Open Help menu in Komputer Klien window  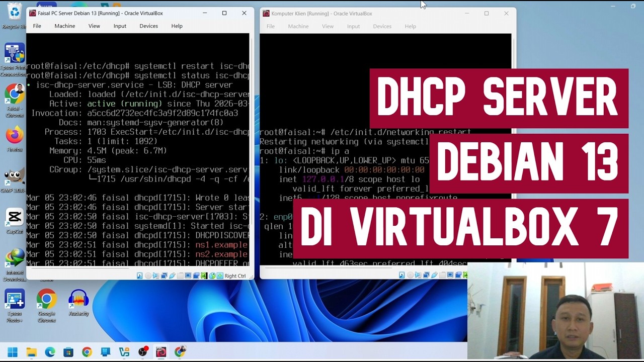tap(411, 26)
